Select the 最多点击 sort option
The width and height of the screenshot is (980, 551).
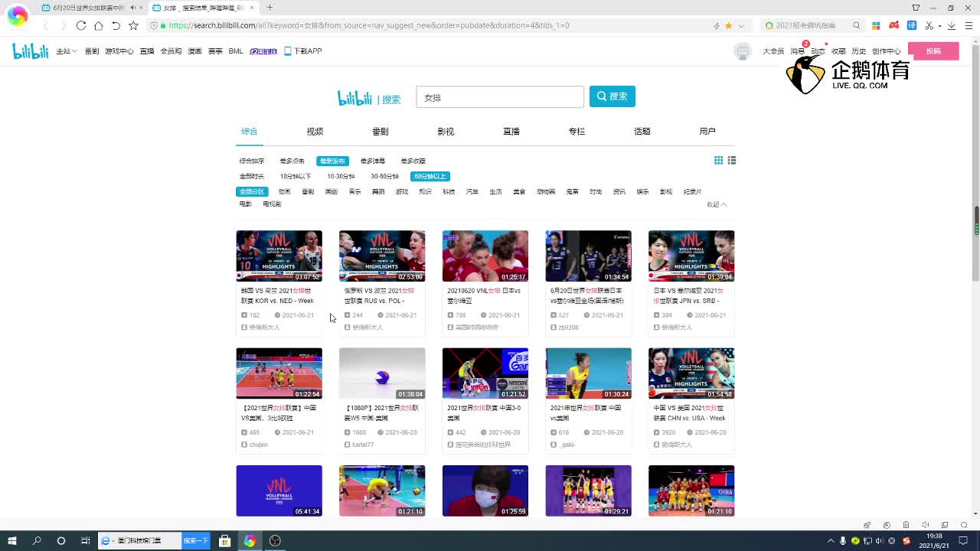292,161
